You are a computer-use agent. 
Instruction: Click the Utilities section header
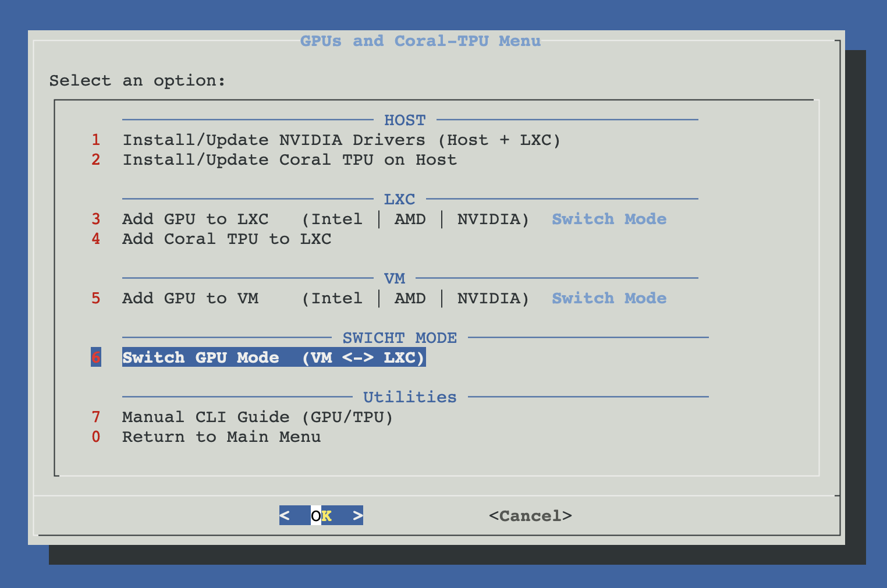(x=410, y=397)
